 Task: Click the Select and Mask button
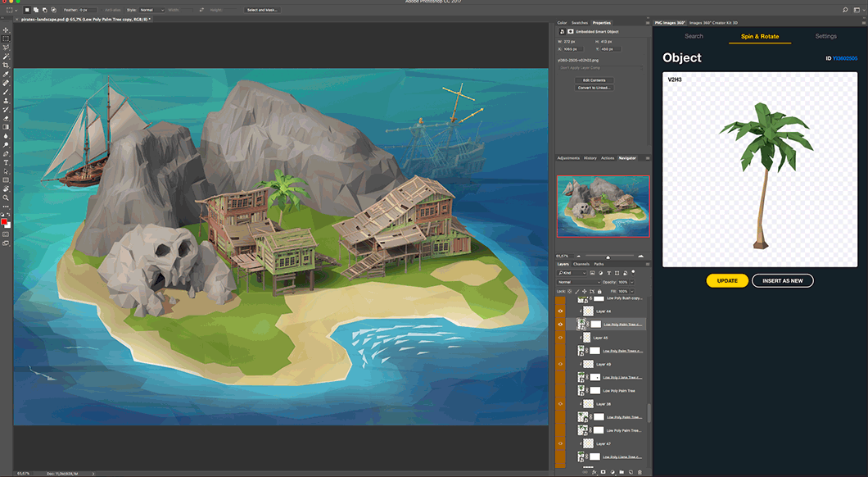click(x=262, y=10)
